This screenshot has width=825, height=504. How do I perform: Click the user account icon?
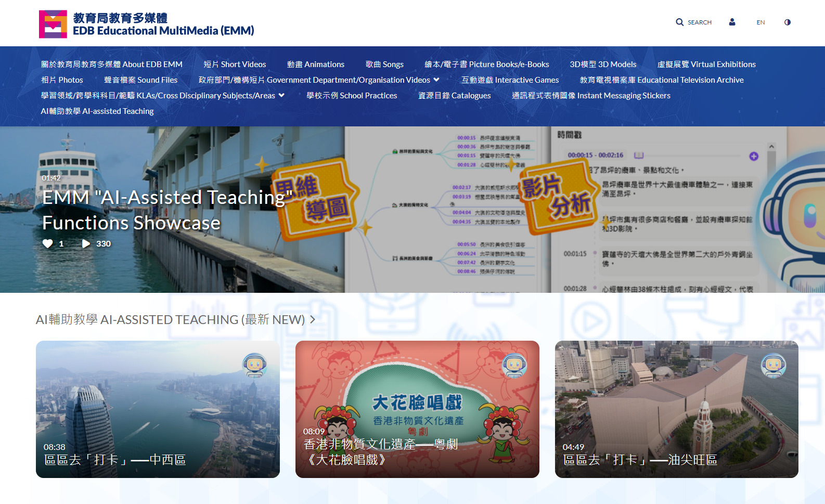(732, 22)
